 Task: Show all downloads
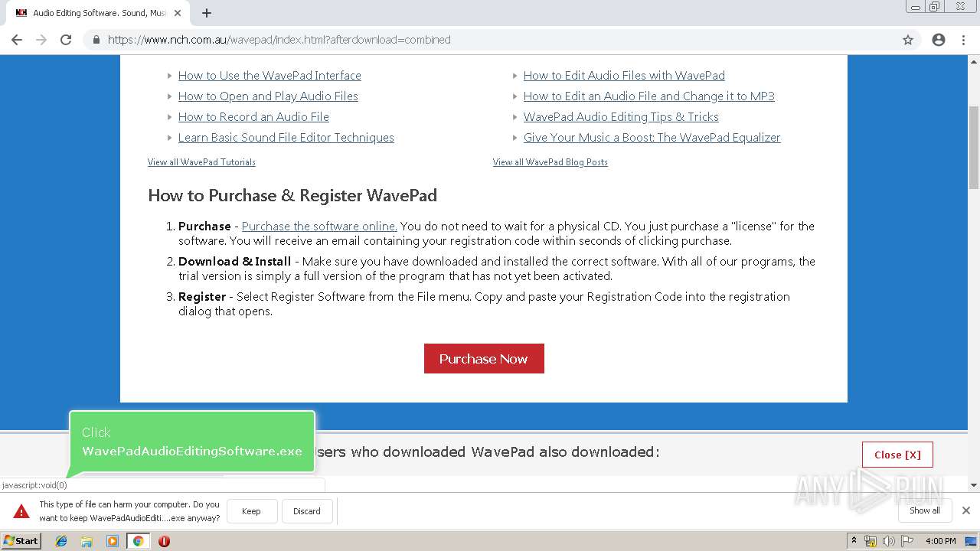coord(925,510)
